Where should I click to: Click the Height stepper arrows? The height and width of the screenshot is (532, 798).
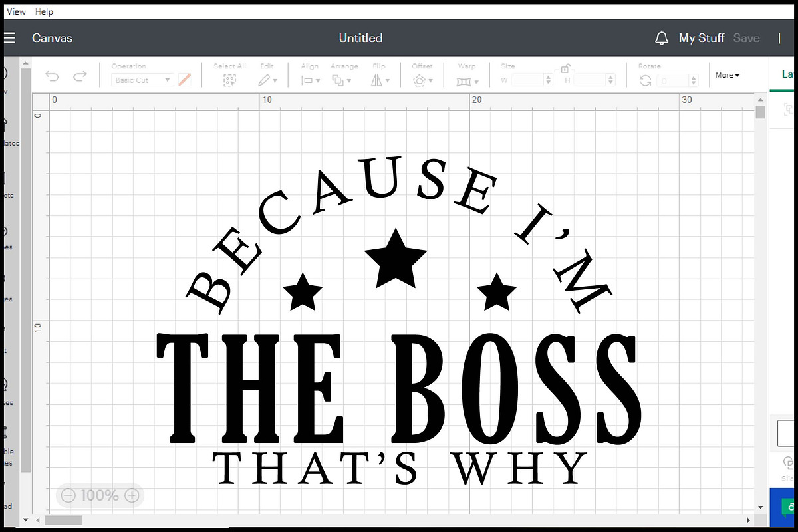tap(610, 80)
